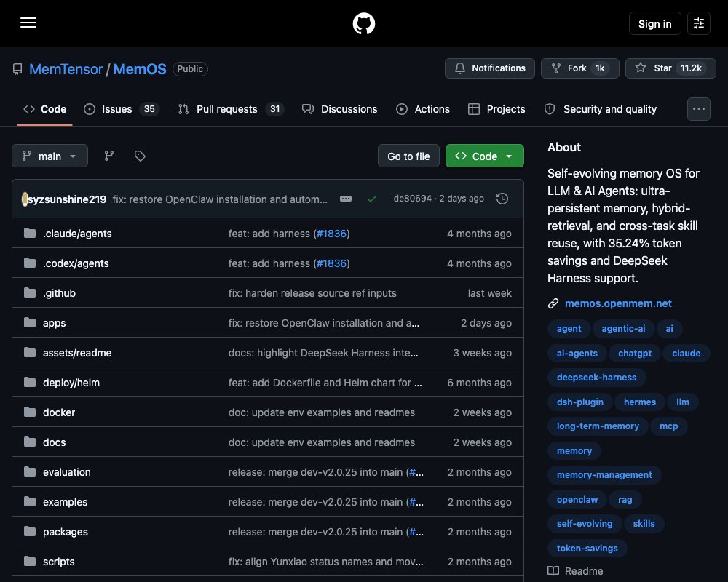Open #1836 link in .claude/agents row
Screen dimensions: 728x582
[x=331, y=234]
